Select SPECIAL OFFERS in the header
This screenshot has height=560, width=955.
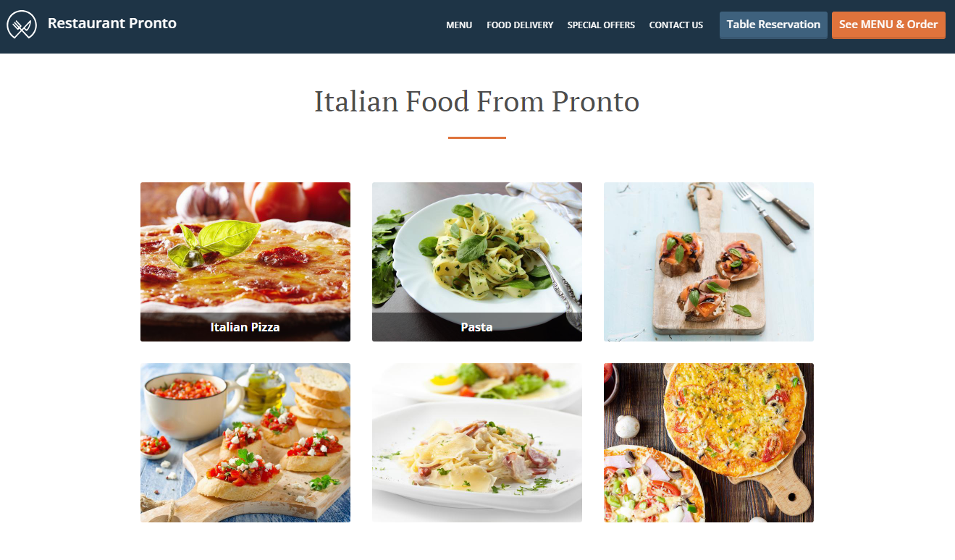click(x=601, y=25)
